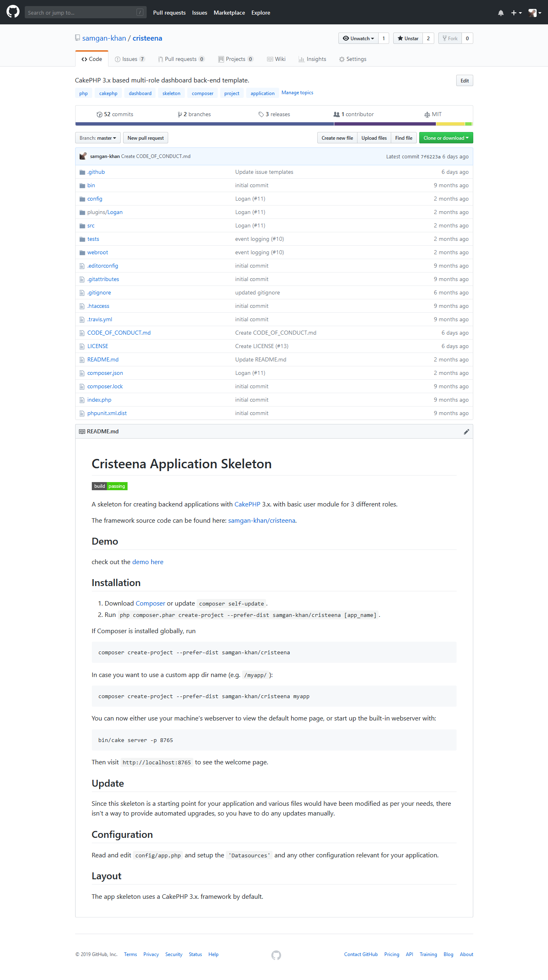The height and width of the screenshot is (980, 548).
Task: Open the Branch: master dropdown
Action: point(97,138)
